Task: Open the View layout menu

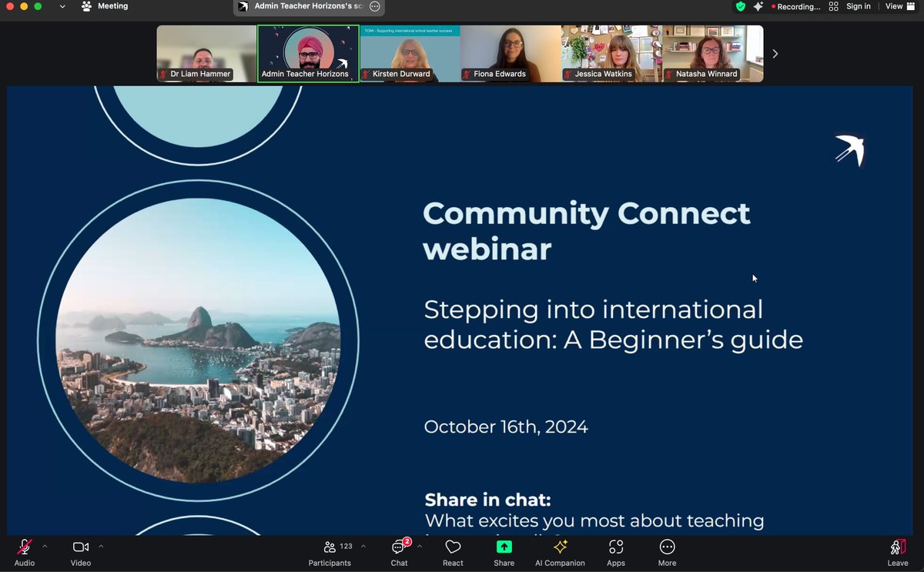Action: 899,6
